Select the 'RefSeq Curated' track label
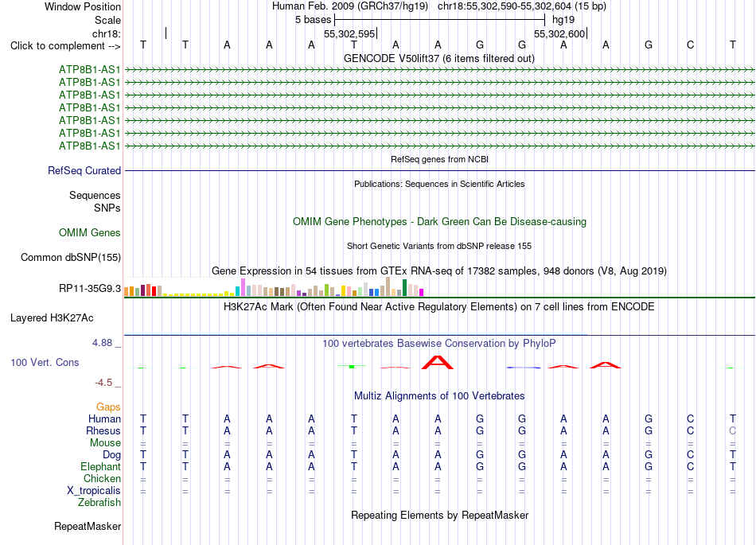 [x=84, y=170]
